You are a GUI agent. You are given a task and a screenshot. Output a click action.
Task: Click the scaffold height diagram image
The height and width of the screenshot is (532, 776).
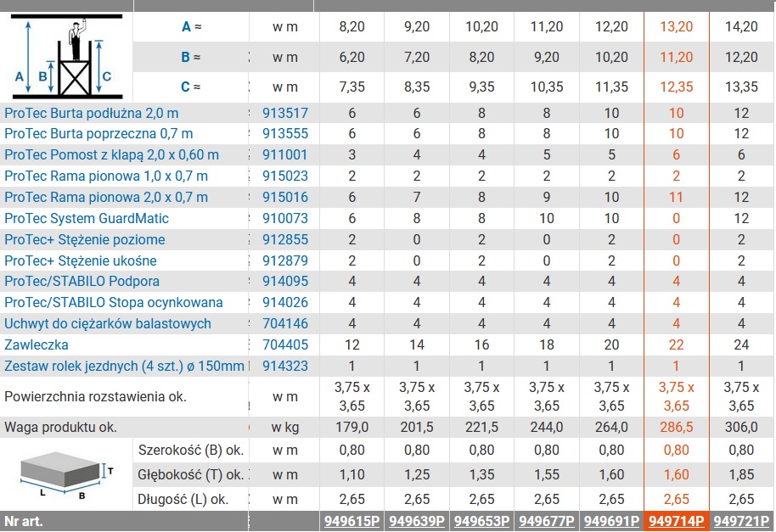(x=67, y=57)
